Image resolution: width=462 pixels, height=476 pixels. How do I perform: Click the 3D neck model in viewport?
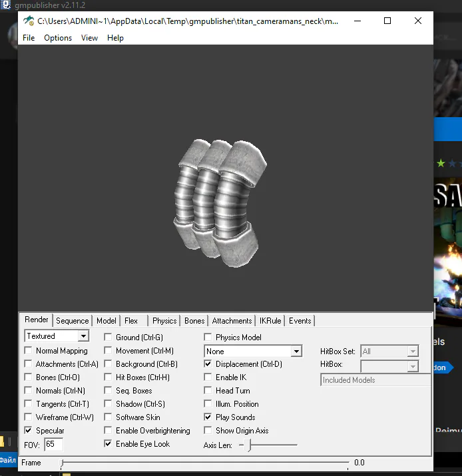point(220,204)
